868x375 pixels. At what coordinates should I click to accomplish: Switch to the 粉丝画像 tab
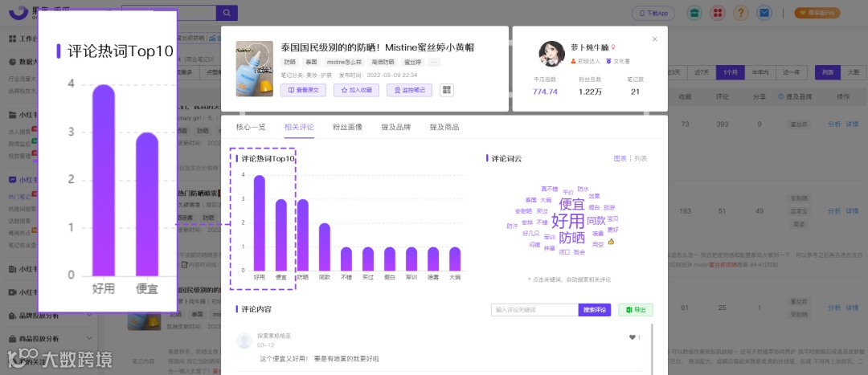click(348, 127)
